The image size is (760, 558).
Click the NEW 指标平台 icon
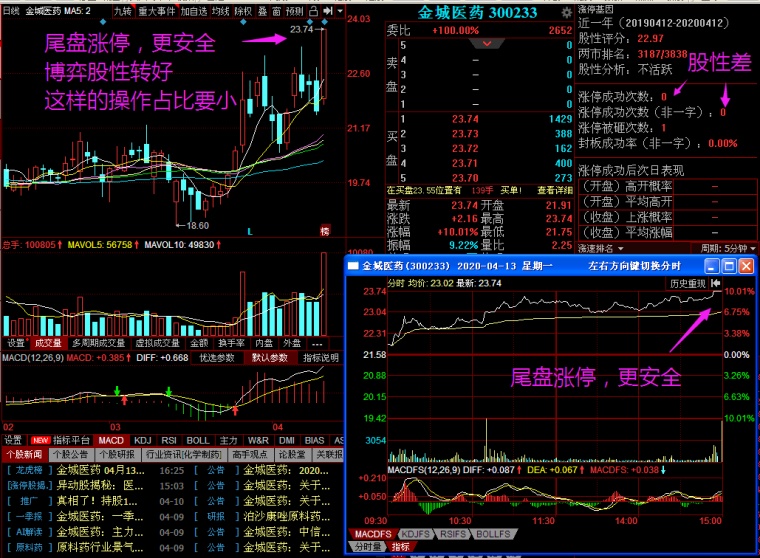(41, 439)
